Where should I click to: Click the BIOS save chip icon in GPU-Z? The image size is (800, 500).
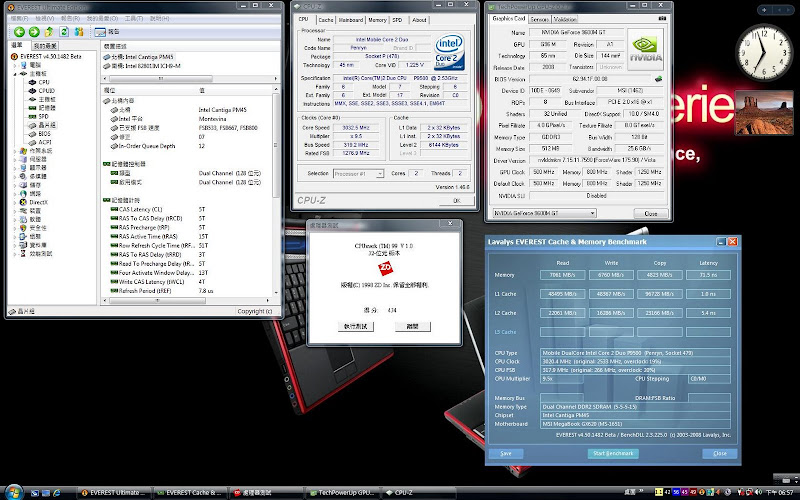coord(659,79)
